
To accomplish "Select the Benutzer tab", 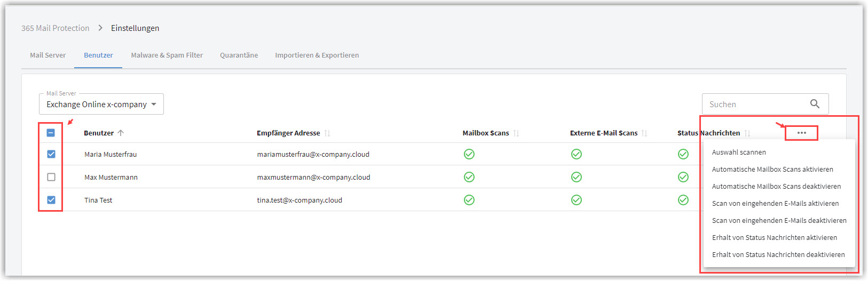I will 98,55.
